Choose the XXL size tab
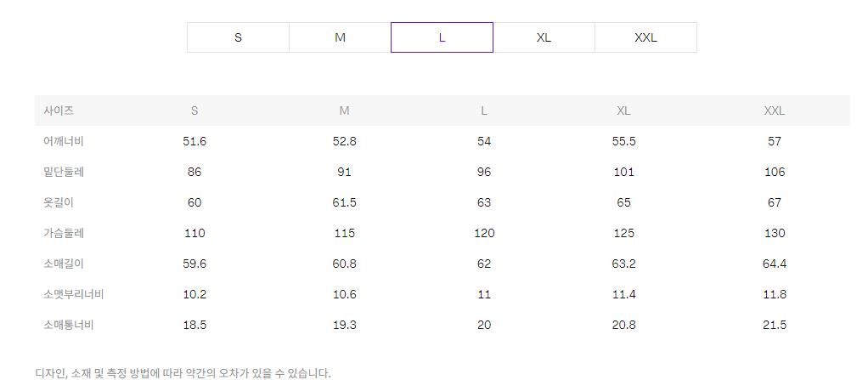Screen dimensions: 868x380 (645, 37)
